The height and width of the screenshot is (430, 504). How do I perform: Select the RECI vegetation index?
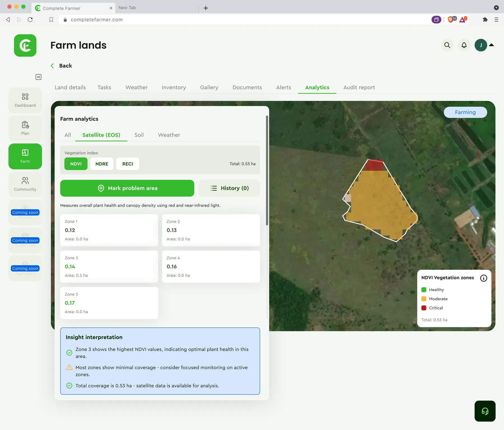pos(128,164)
